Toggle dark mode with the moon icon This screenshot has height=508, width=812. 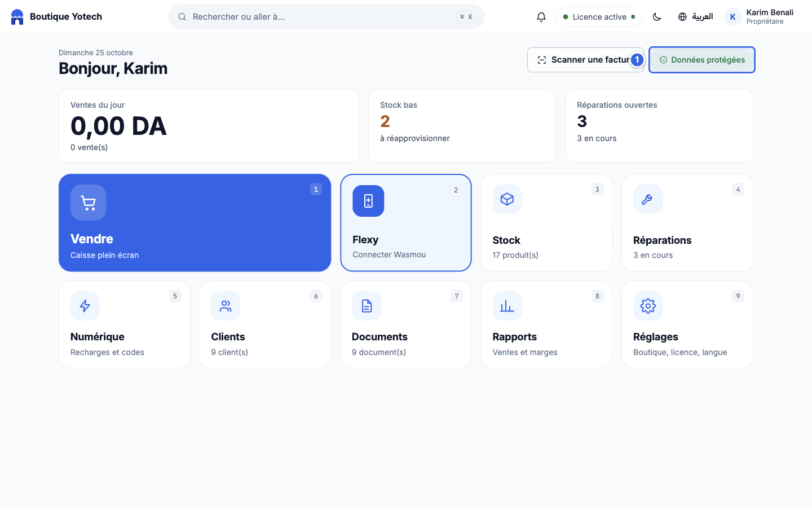tap(657, 17)
